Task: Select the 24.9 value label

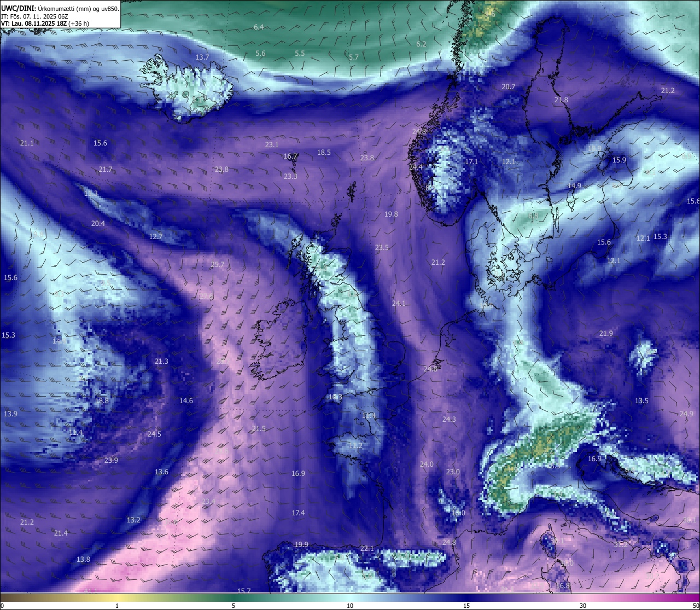Action: (x=686, y=414)
